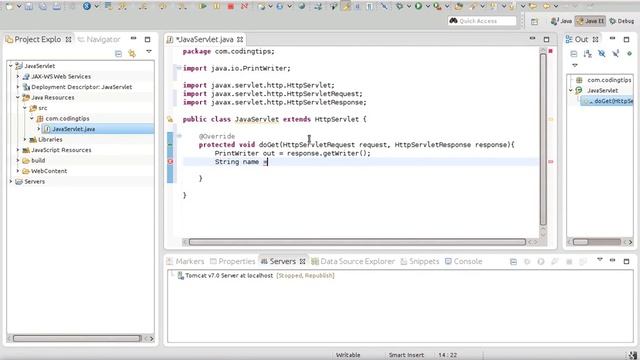Toggle Link with Editor in Project Explorer
Viewport: 640px width, 360px height.
(132, 53)
